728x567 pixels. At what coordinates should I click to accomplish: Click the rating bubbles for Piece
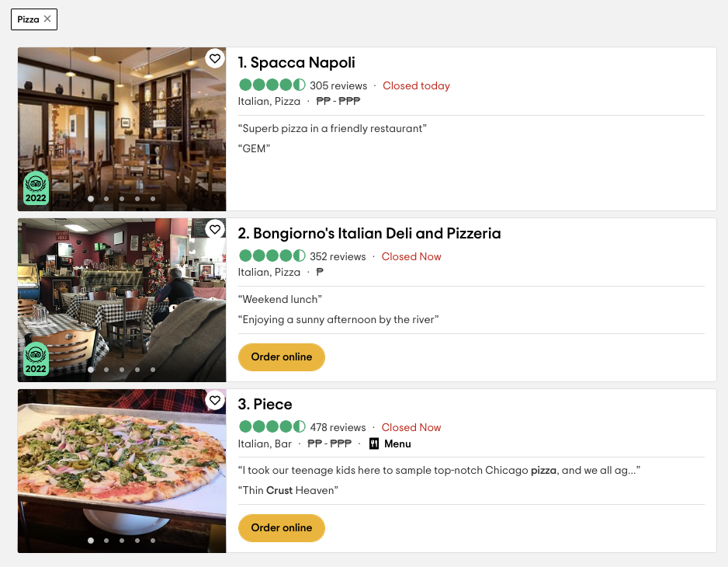click(272, 427)
